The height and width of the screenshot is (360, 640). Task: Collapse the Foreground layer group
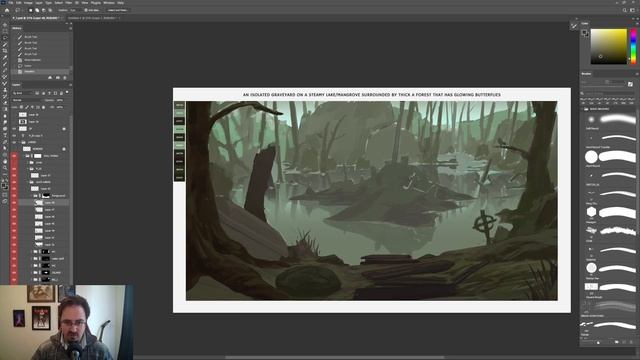(x=31, y=196)
